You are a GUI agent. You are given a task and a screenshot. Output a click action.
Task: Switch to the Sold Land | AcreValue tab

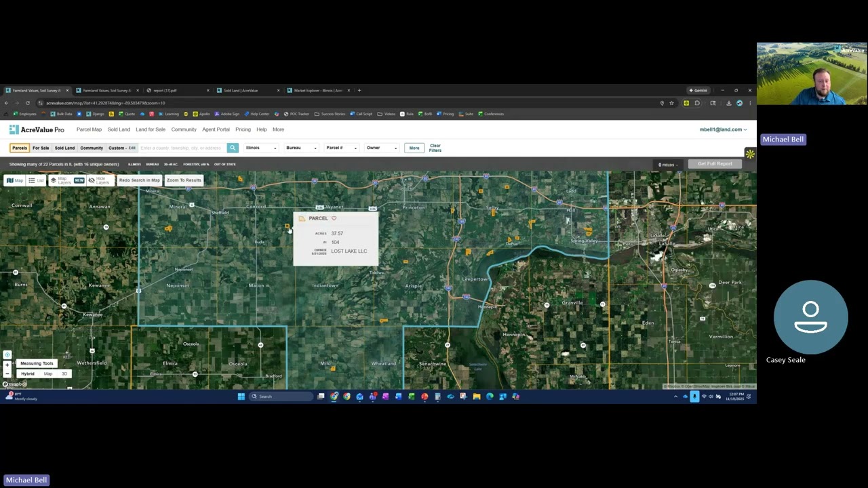(248, 90)
